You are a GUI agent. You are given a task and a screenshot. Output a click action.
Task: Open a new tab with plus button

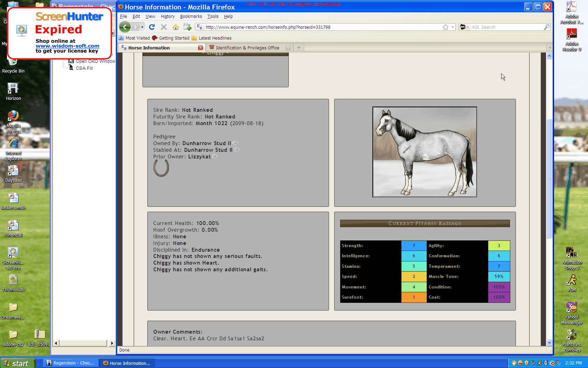[x=299, y=48]
